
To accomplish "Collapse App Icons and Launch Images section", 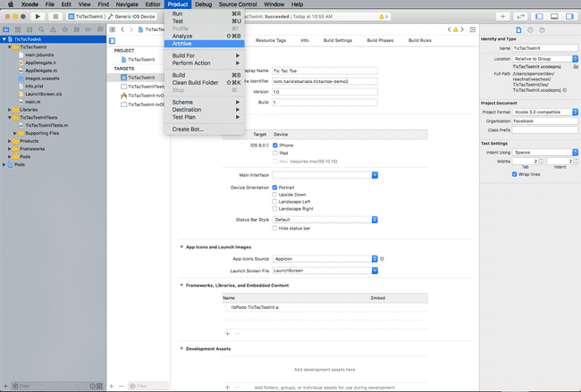I will click(x=181, y=246).
